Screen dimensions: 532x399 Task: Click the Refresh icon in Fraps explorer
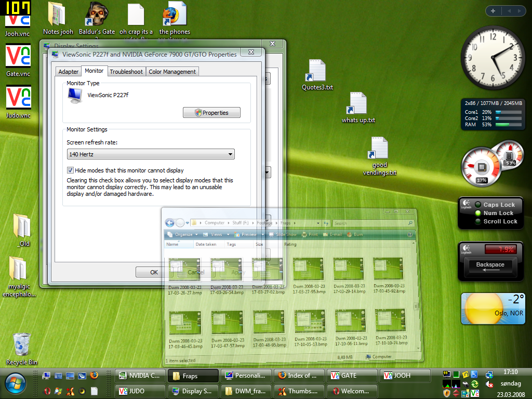pyautogui.click(x=326, y=223)
